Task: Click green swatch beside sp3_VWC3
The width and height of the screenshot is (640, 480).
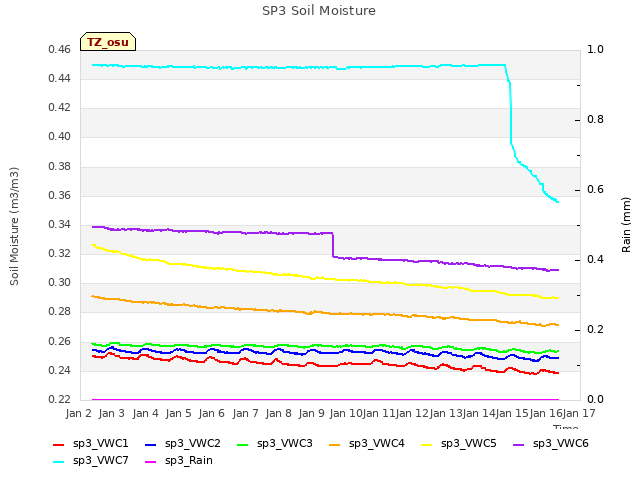Action: 243,445
